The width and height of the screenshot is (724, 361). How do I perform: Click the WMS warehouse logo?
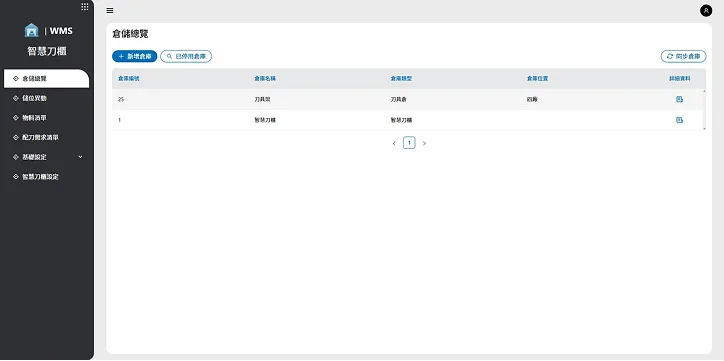click(31, 30)
